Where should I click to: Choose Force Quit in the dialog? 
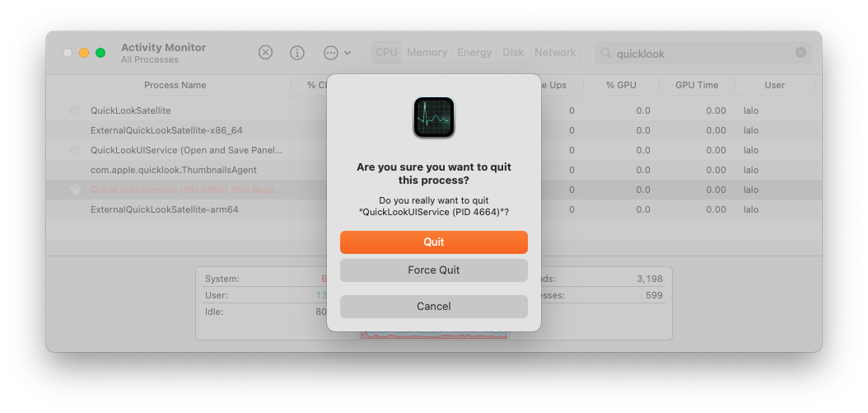433,270
